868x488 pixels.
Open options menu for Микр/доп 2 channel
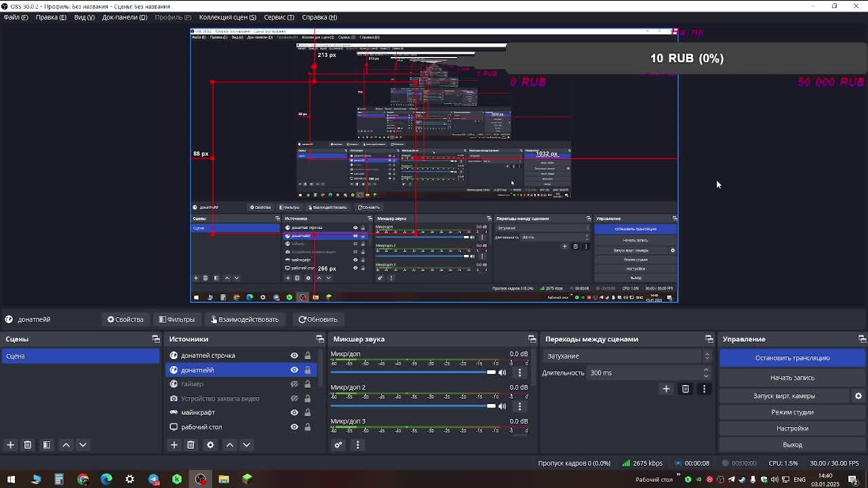(x=519, y=406)
